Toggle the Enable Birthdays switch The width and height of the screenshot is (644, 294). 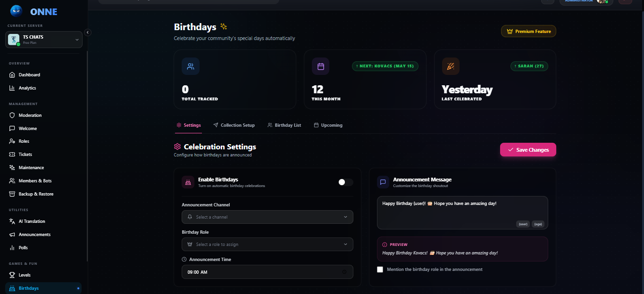345,182
